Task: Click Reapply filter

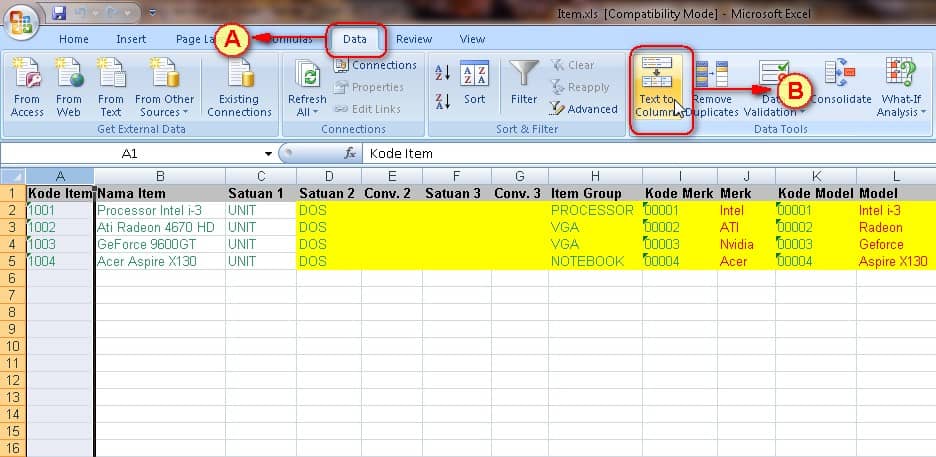Action: 579,87
